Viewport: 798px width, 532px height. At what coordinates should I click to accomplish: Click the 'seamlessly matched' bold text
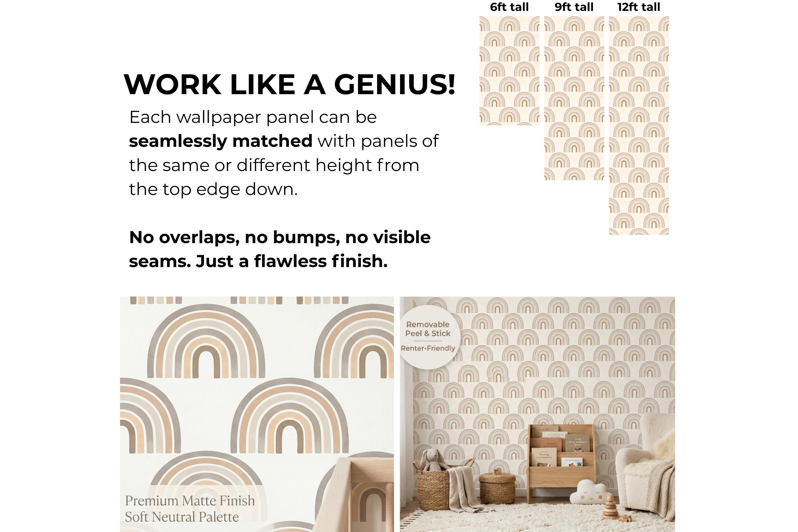pos(221,141)
